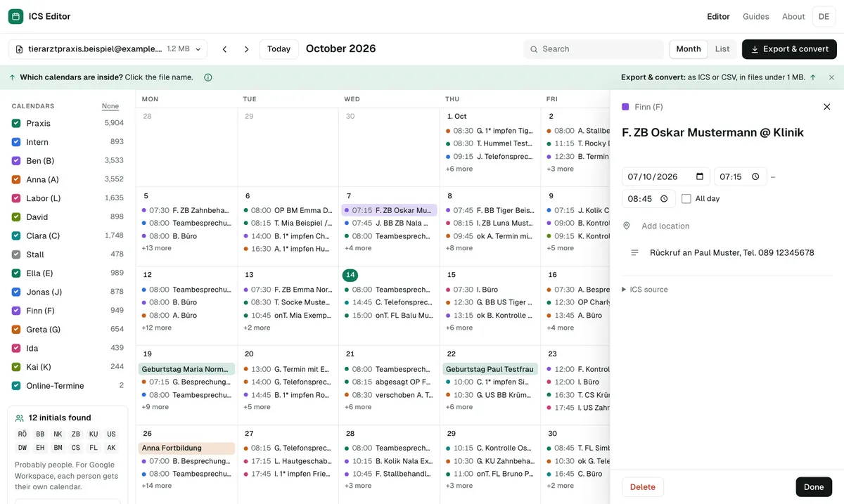
Task: Click the search magnifier icon
Action: 535,49
